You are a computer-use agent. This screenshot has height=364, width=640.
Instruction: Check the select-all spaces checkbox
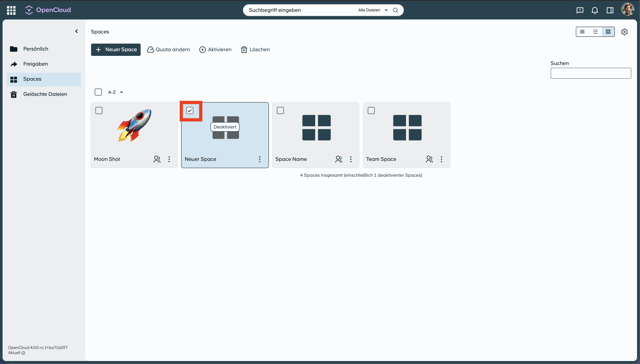click(98, 92)
